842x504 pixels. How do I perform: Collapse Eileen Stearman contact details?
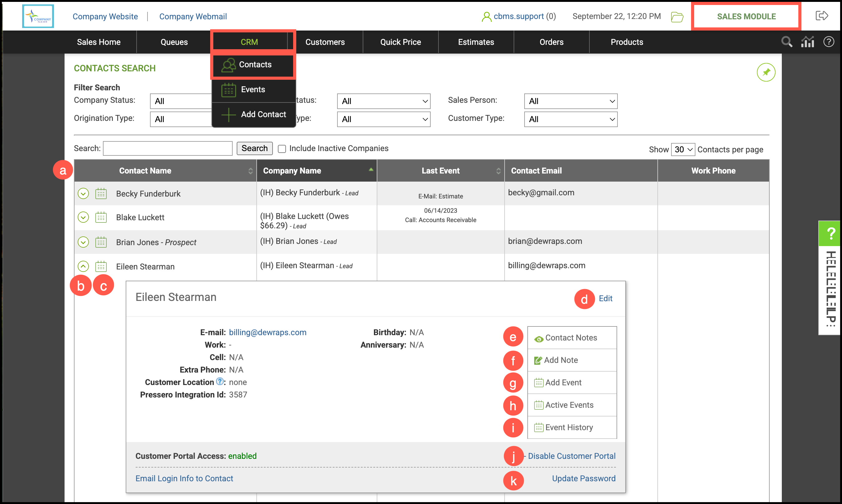click(83, 266)
